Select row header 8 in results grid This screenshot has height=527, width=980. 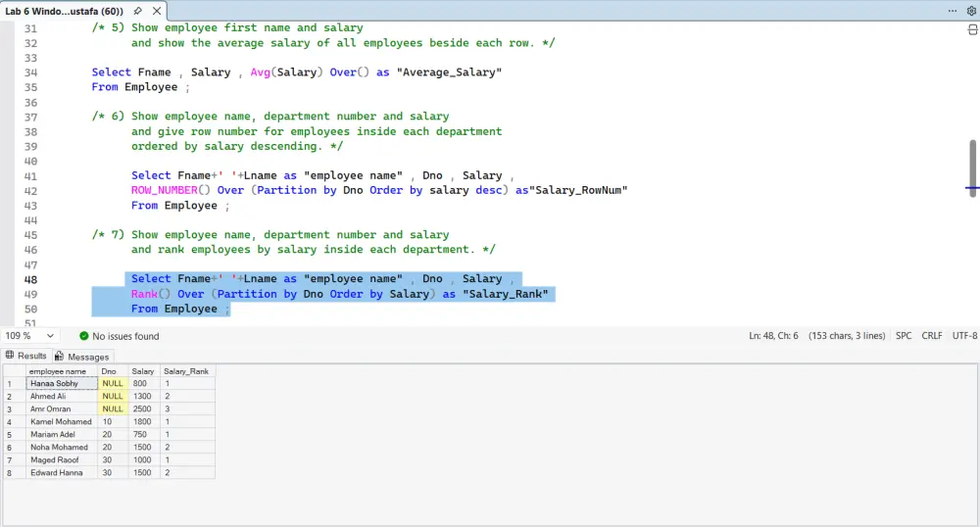(x=15, y=473)
